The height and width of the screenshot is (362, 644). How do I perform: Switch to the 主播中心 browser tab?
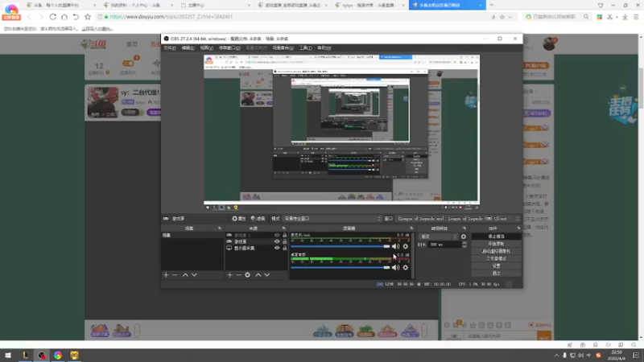(x=215, y=6)
